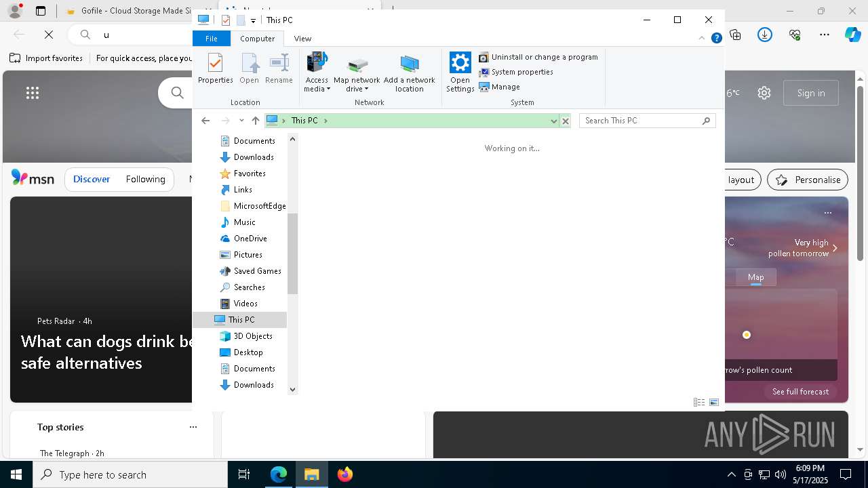Viewport: 868px width, 488px height.
Task: Open Saved Games folder
Action: tap(257, 271)
